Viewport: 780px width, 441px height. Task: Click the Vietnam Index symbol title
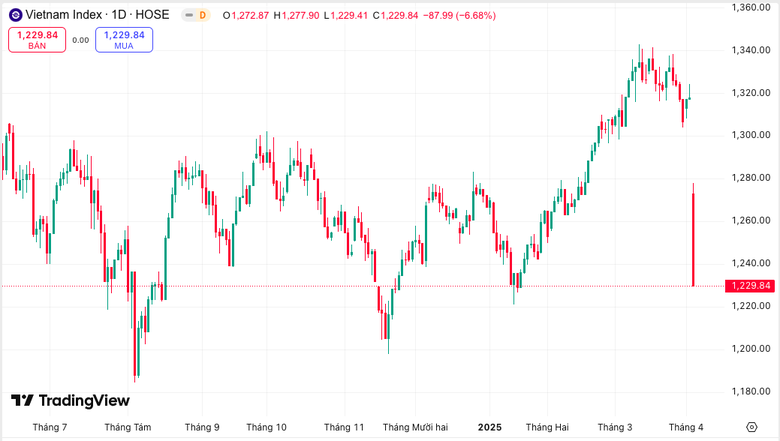(96, 15)
